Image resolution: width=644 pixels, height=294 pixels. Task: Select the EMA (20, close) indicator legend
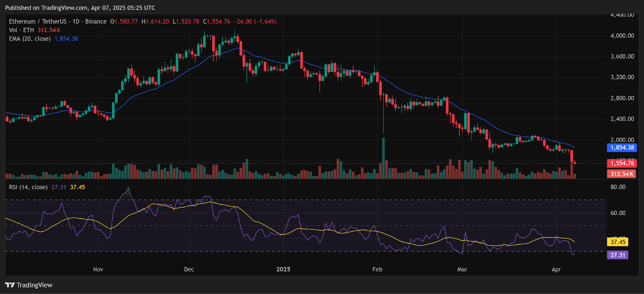pyautogui.click(x=30, y=39)
